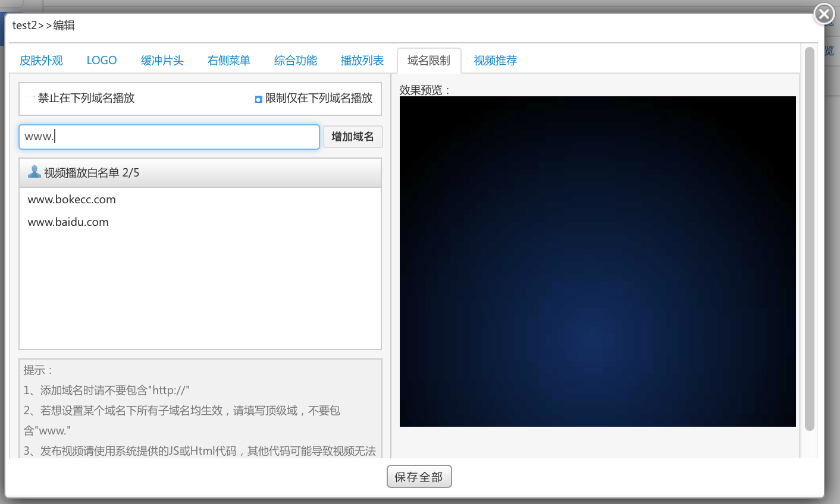Switch to the 视频推荐 tab
The height and width of the screenshot is (504, 840).
click(x=496, y=61)
